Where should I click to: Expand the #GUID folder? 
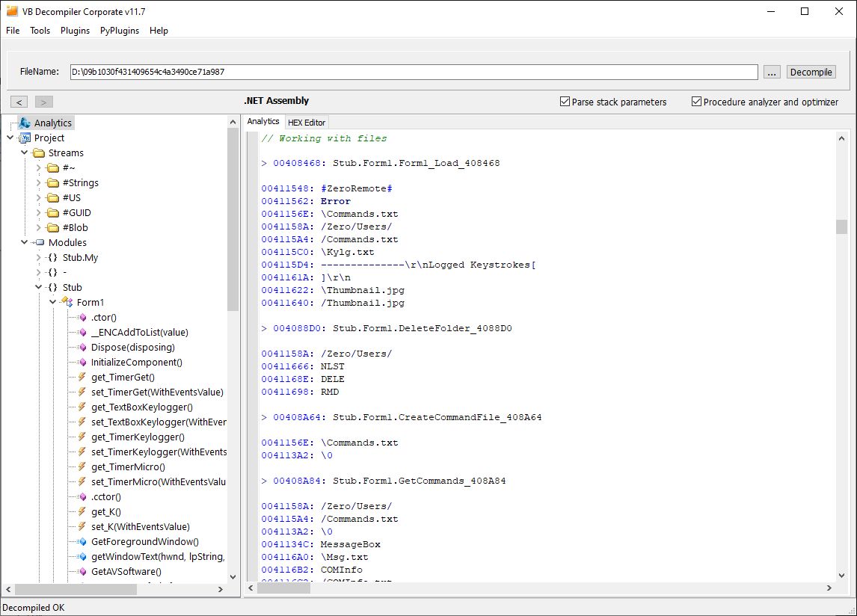point(39,212)
